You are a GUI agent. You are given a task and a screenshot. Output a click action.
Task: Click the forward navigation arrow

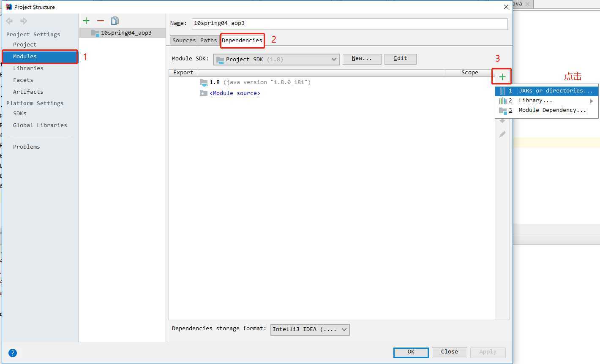(x=24, y=21)
